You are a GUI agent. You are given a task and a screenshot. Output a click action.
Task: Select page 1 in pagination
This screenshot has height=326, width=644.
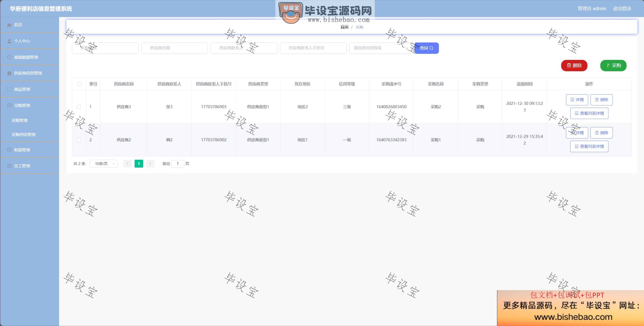tap(139, 164)
